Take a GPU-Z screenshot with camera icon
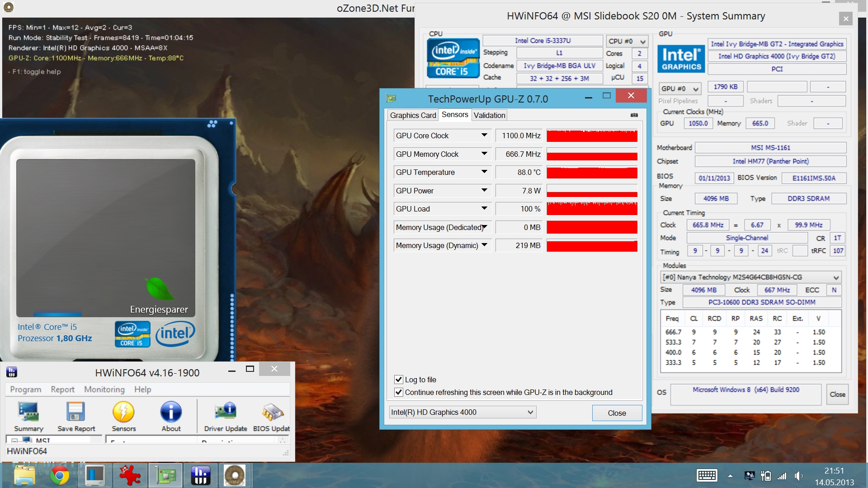 pyautogui.click(x=634, y=115)
